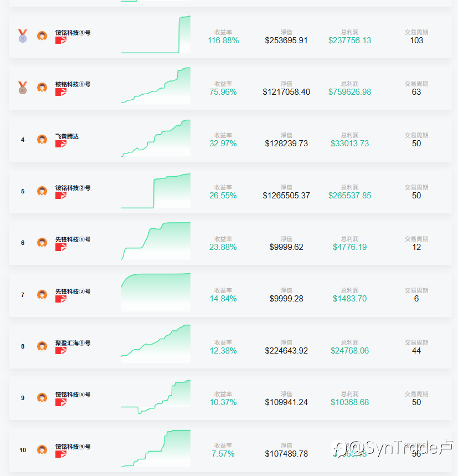The image size is (458, 476).
Task: Click the avatar icon of 铵铭科技⑨号
Action: (42, 450)
